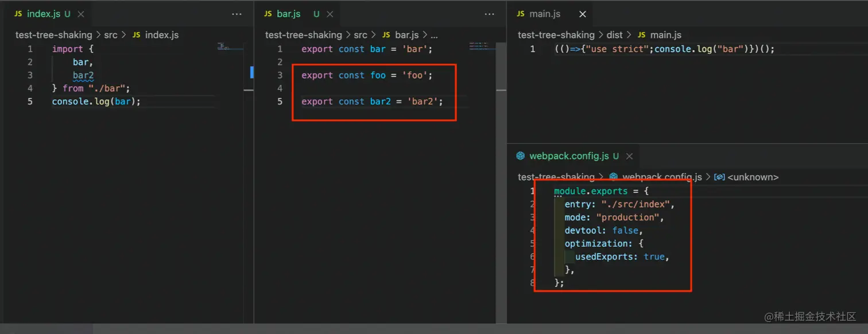
Task: Click line number 1 in main.js gutter
Action: point(532,49)
